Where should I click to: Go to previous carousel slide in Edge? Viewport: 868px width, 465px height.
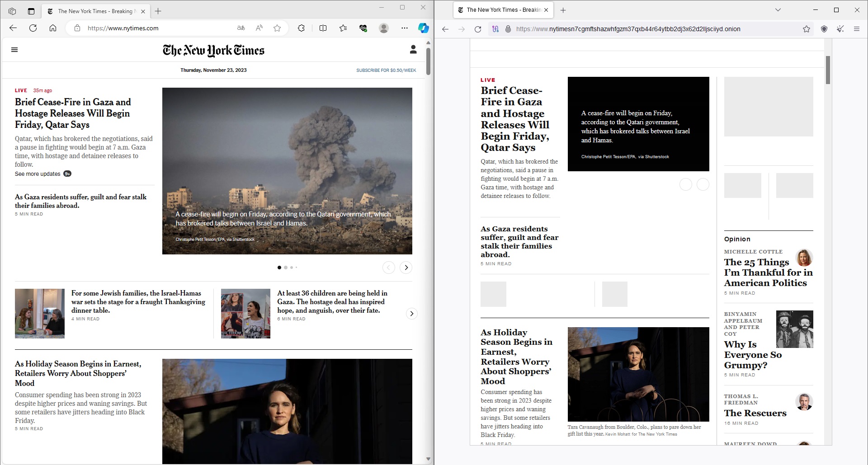point(389,268)
